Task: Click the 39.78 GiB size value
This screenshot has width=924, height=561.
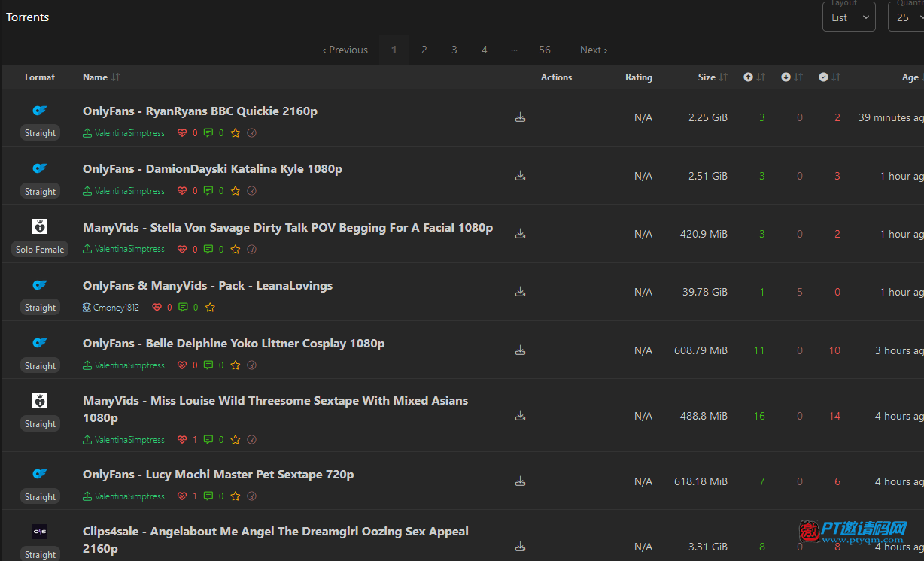Action: click(705, 292)
